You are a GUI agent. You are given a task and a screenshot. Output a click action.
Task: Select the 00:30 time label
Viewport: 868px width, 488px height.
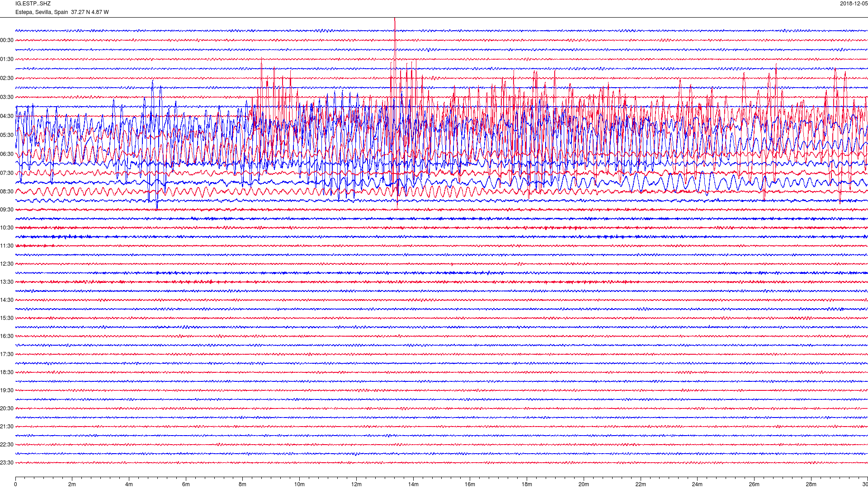point(7,40)
